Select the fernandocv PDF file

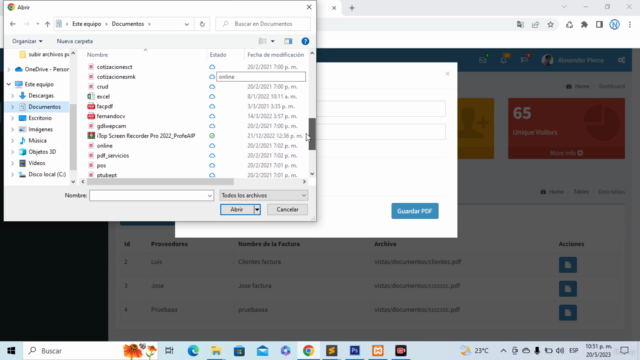111,116
